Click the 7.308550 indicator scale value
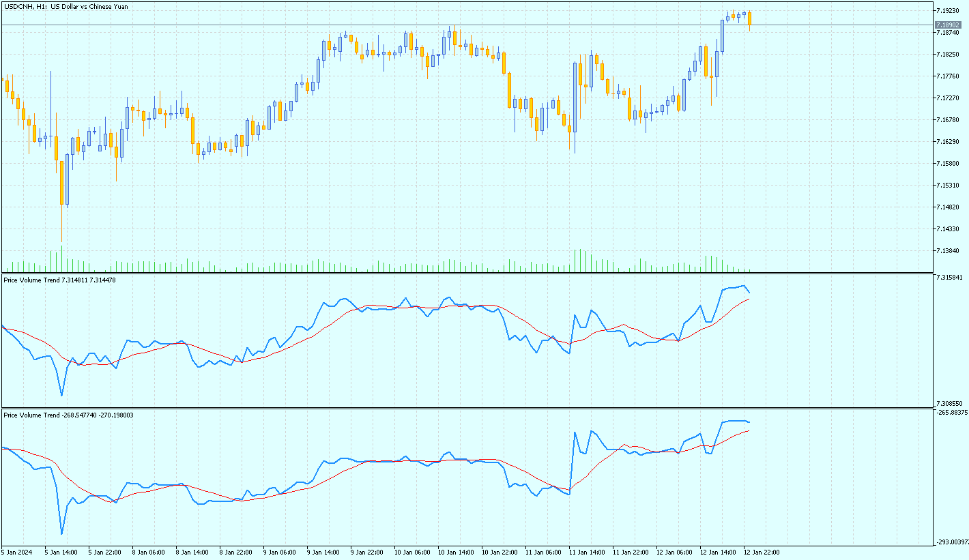This screenshot has width=969, height=560. 949,404
